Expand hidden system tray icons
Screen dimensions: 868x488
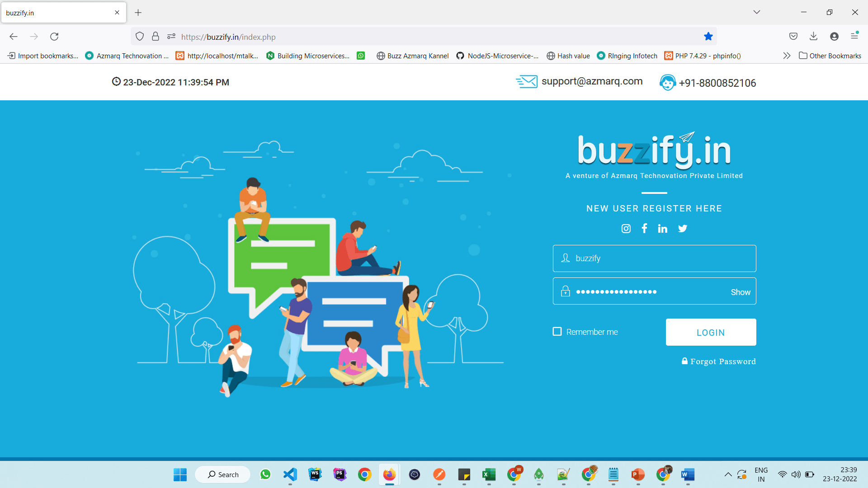coord(728,474)
